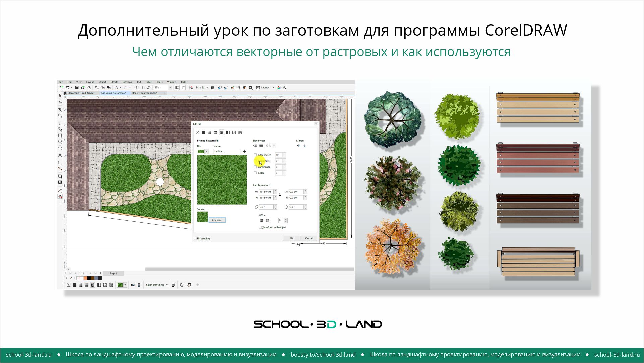Click the Save document icon
The height and width of the screenshot is (363, 644).
click(77, 87)
